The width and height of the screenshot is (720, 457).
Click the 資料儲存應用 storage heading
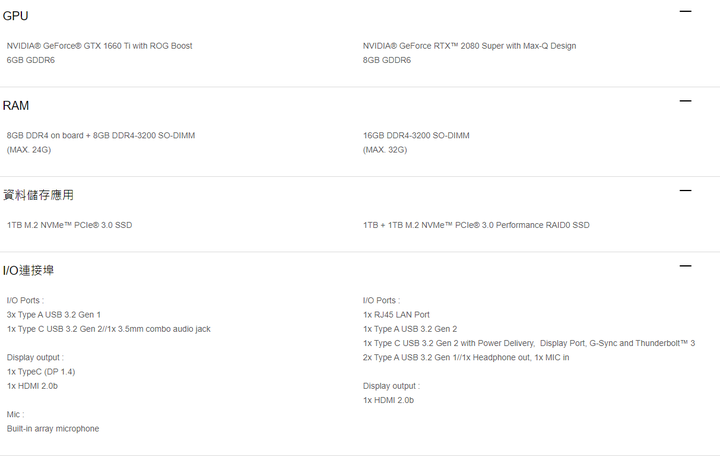(38, 195)
